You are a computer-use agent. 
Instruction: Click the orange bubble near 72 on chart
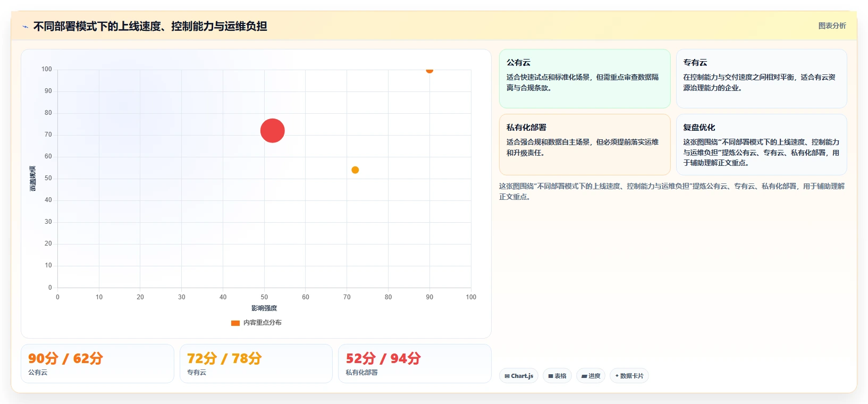(x=355, y=170)
